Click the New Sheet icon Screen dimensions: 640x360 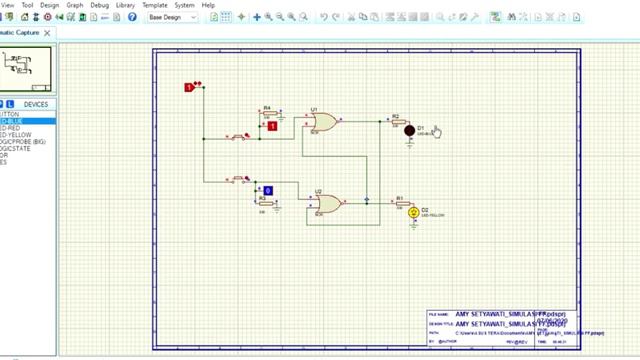538,17
